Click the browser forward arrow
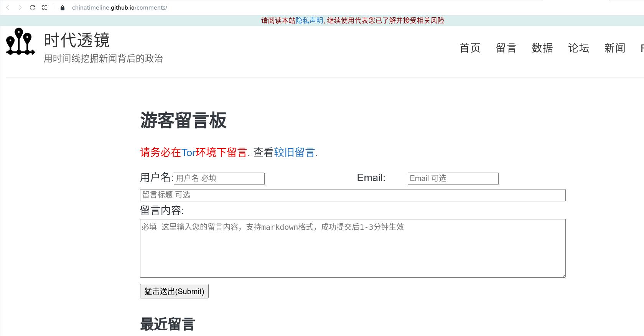 pos(20,8)
